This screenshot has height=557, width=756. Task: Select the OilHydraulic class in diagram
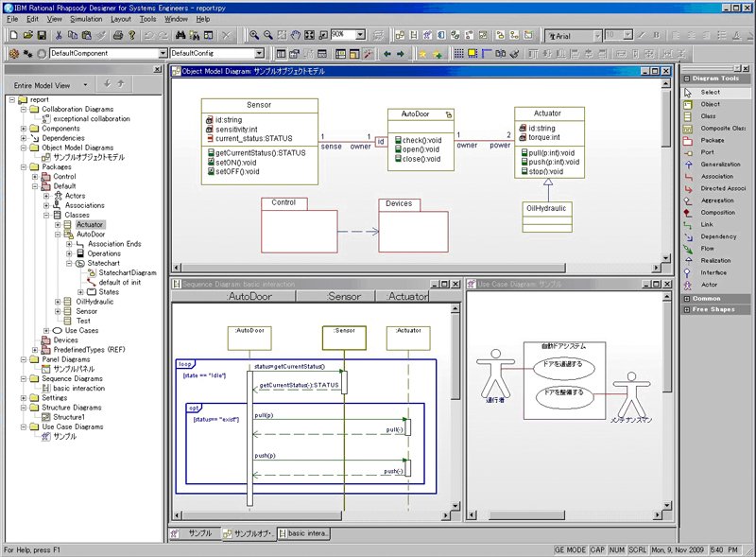point(547,218)
